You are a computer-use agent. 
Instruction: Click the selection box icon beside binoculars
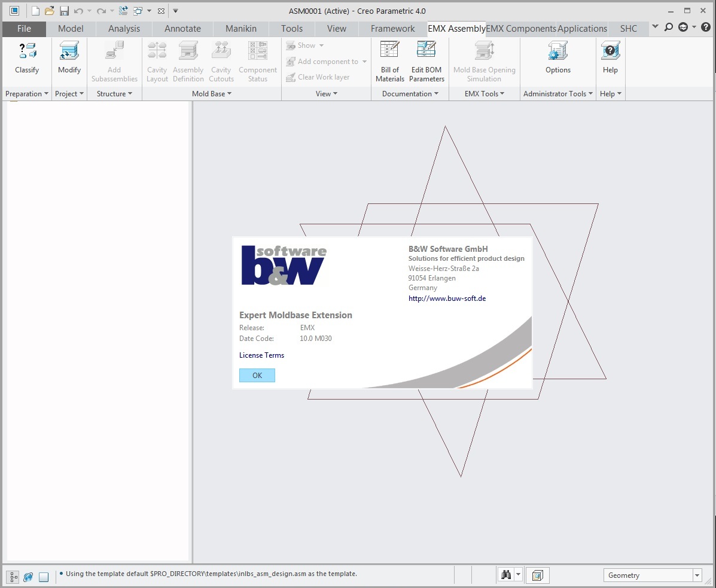(x=538, y=575)
